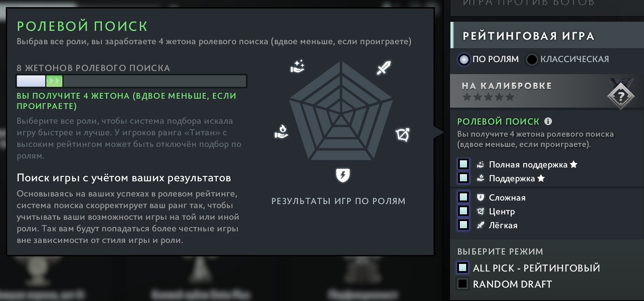The width and height of the screenshot is (644, 301).
Task: Click the shield offlane icon below the pentagon
Action: 342,176
